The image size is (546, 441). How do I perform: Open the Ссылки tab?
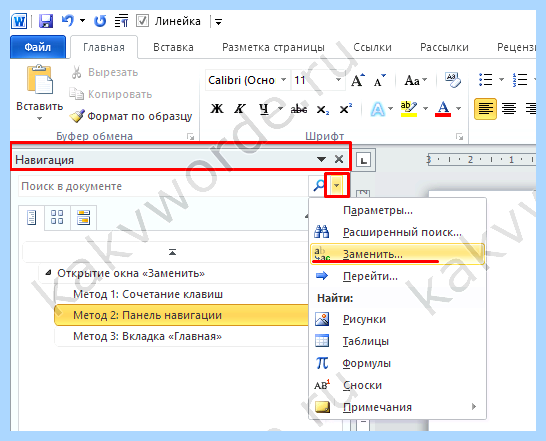(x=372, y=47)
